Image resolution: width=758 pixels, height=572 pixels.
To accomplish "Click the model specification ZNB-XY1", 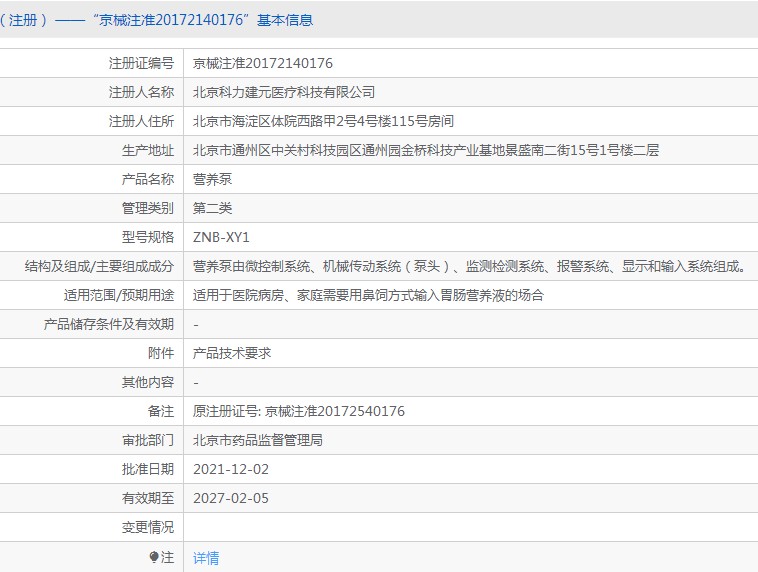I will pyautogui.click(x=220, y=237).
